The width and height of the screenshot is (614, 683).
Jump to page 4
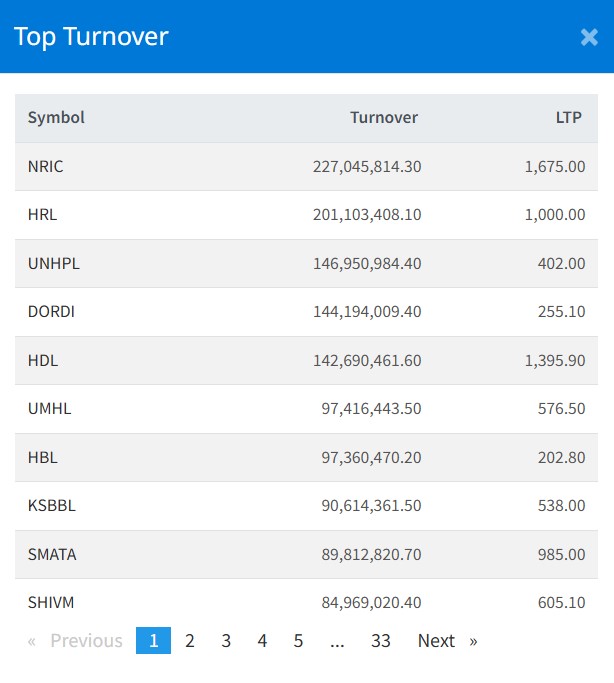(262, 641)
